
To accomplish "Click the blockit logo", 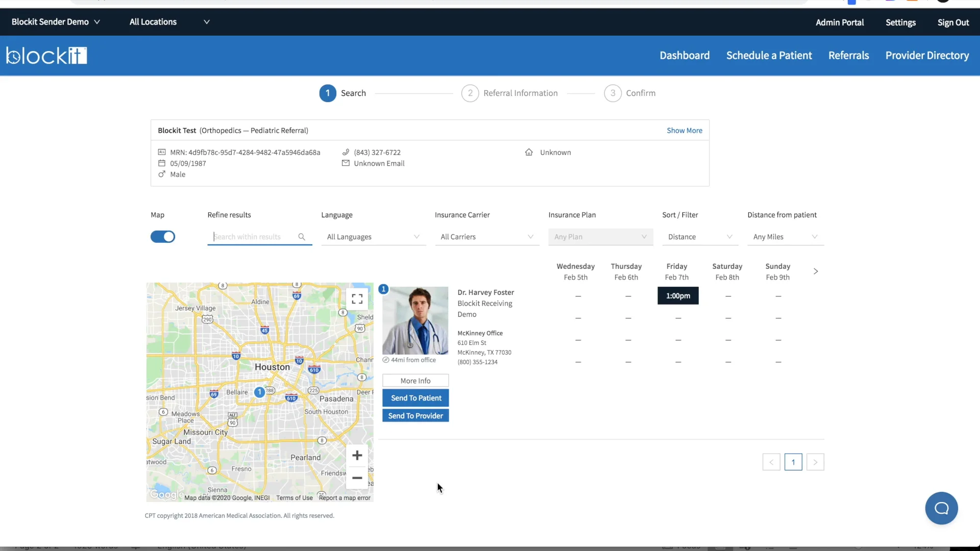I will pyautogui.click(x=46, y=56).
